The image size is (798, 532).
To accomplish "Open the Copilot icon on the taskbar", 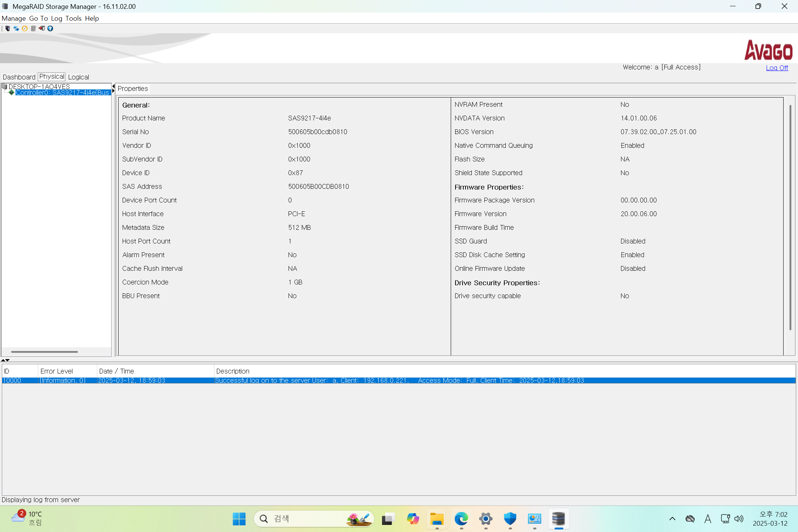I will pos(412,519).
